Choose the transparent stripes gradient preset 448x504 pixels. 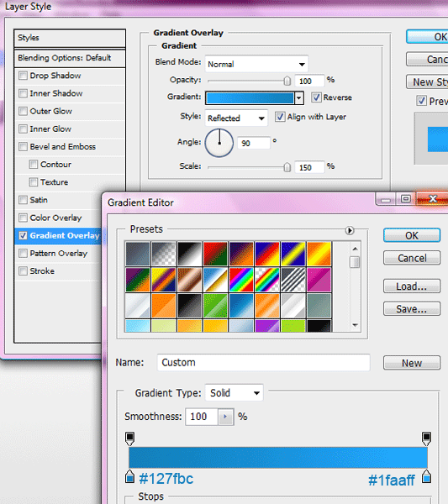click(293, 280)
